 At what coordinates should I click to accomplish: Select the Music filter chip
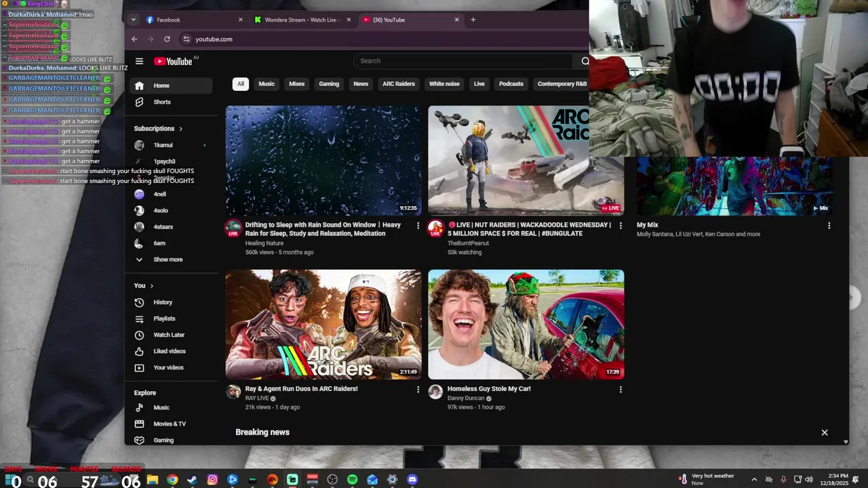(267, 84)
